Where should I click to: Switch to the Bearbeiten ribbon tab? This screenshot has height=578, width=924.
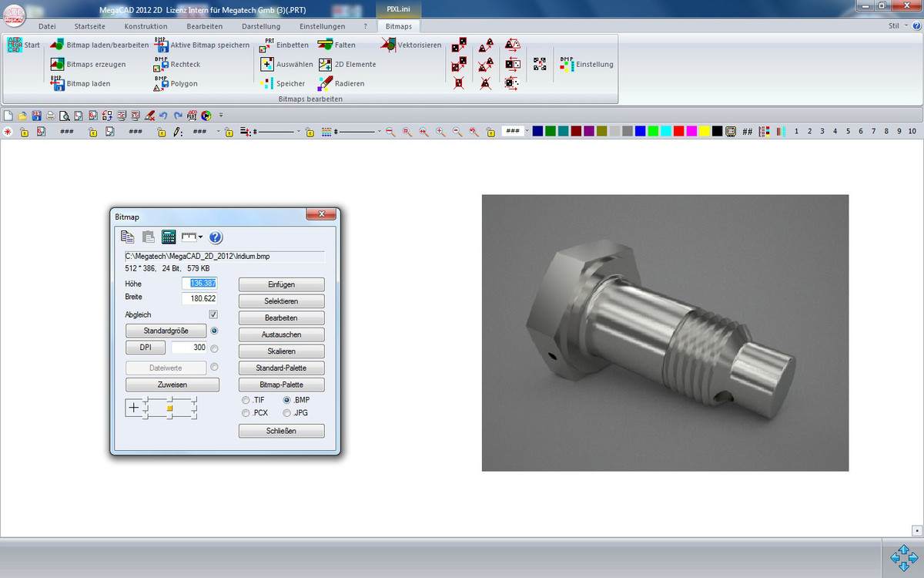pyautogui.click(x=205, y=26)
